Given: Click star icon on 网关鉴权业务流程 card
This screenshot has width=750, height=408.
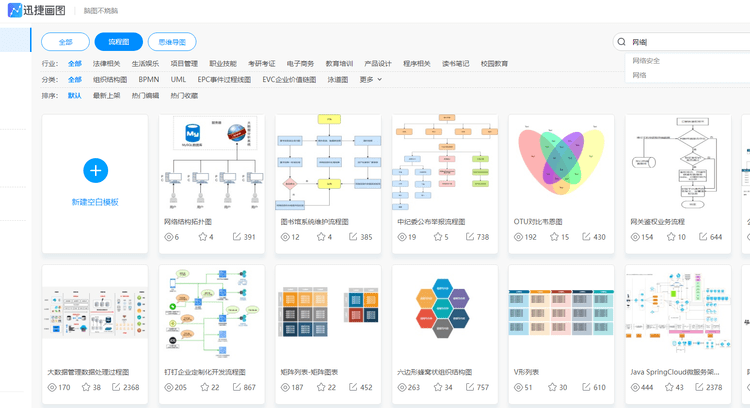Looking at the screenshot, I should pos(670,237).
